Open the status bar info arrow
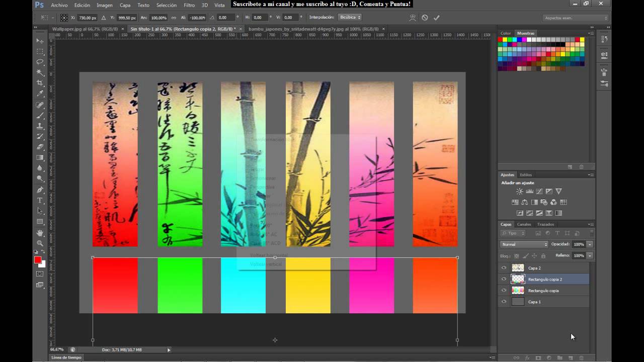 coord(169,349)
